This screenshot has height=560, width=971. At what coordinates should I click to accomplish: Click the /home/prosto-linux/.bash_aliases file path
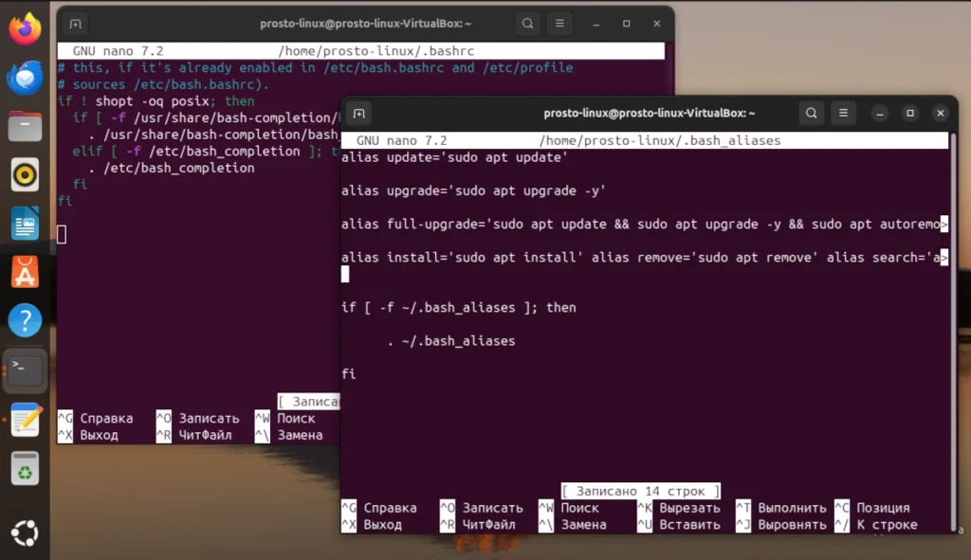[x=660, y=141]
